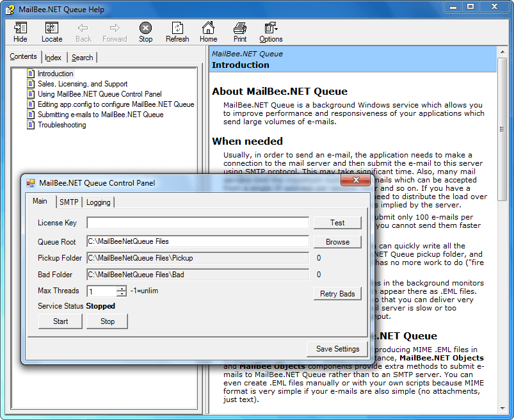Click the When needed heading
This screenshot has height=420, width=514.
click(248, 141)
